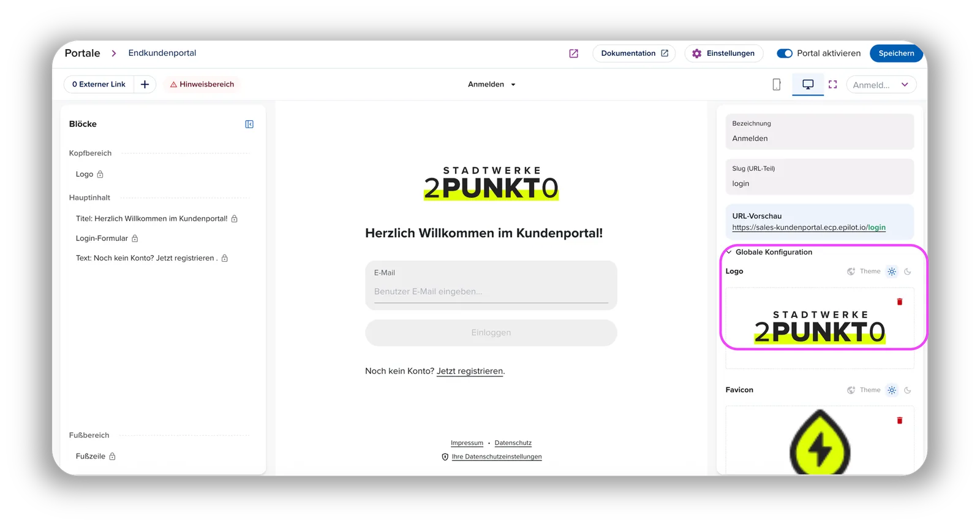980x526 pixels.
Task: Open the portal in a new tab icon
Action: coord(573,53)
